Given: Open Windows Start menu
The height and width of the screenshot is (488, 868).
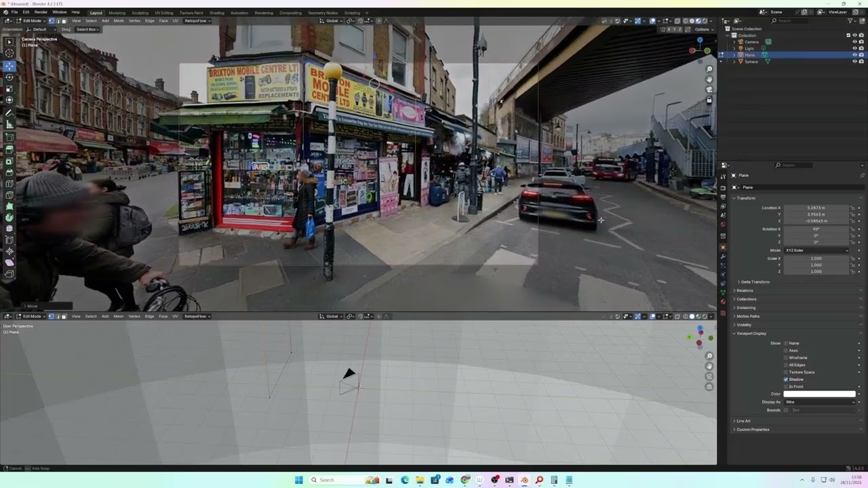Looking at the screenshot, I should (298, 480).
